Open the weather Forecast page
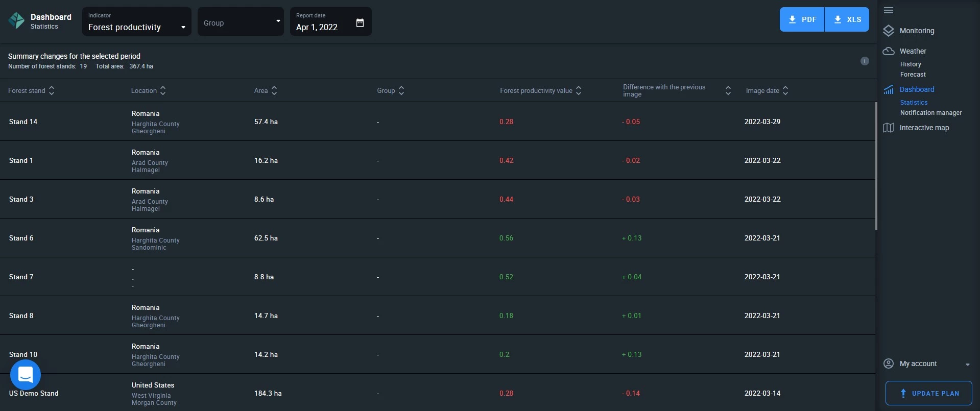 tap(913, 75)
